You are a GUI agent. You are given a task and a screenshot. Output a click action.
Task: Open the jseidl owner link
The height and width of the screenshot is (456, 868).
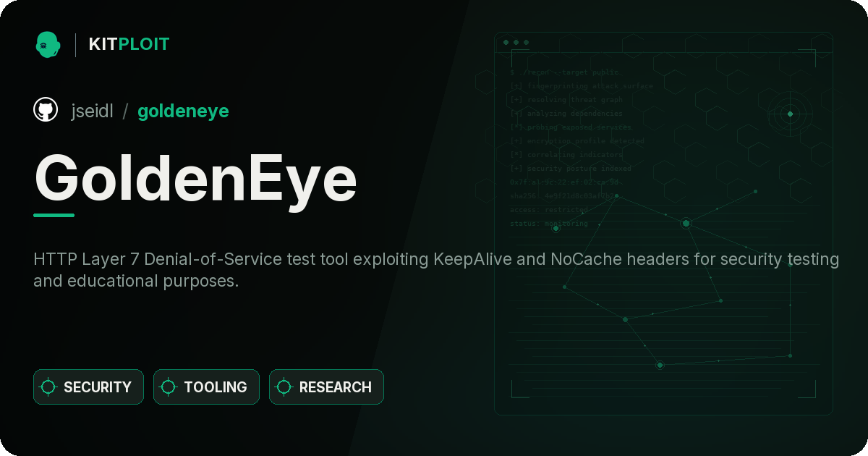point(92,111)
